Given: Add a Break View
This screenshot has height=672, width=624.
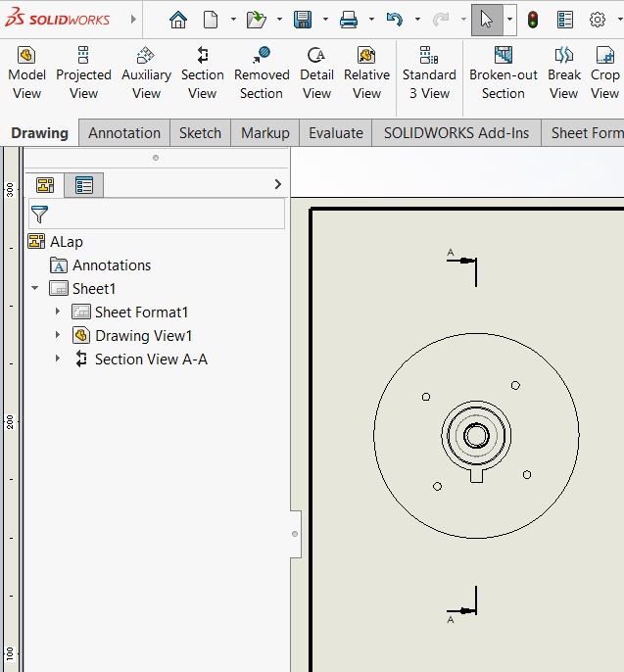Looking at the screenshot, I should coord(564,72).
